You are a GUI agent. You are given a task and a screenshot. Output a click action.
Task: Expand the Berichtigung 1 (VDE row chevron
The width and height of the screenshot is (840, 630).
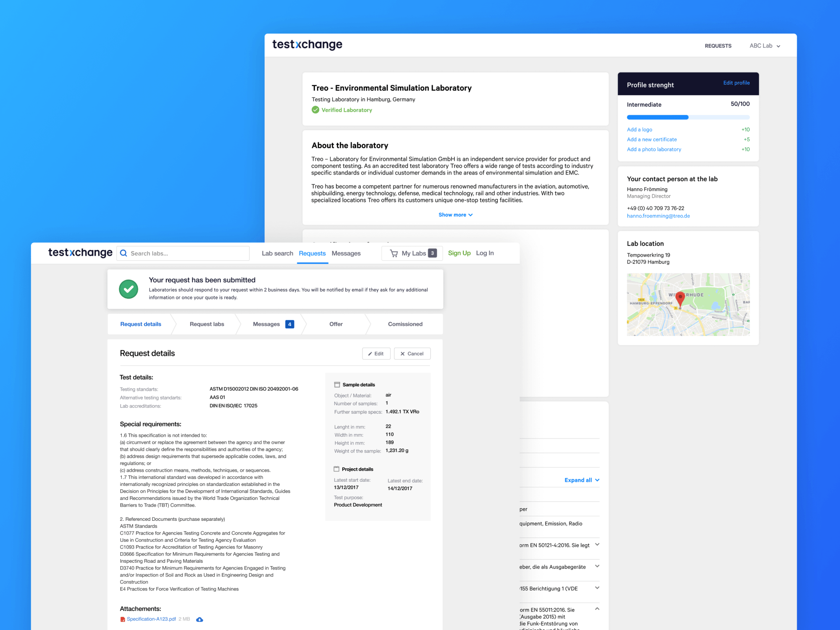[x=597, y=588]
